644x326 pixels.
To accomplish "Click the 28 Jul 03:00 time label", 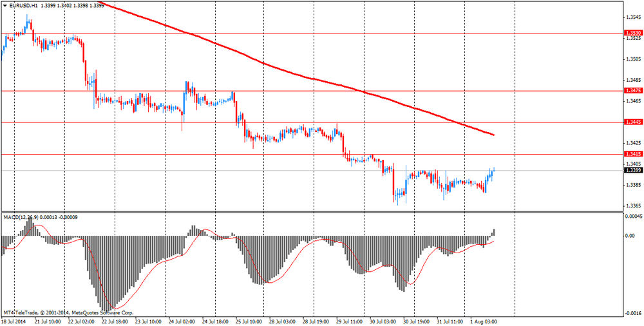I will [282, 321].
